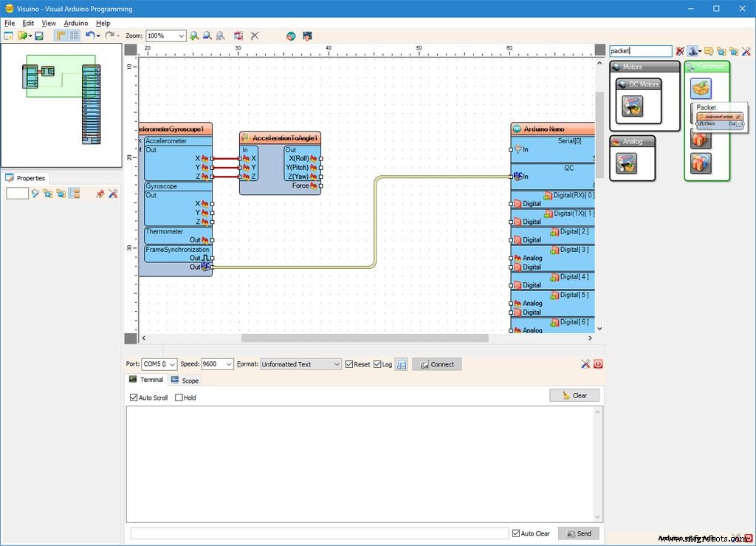Click the Connect button
Screen dimensions: 756x546
tap(439, 364)
